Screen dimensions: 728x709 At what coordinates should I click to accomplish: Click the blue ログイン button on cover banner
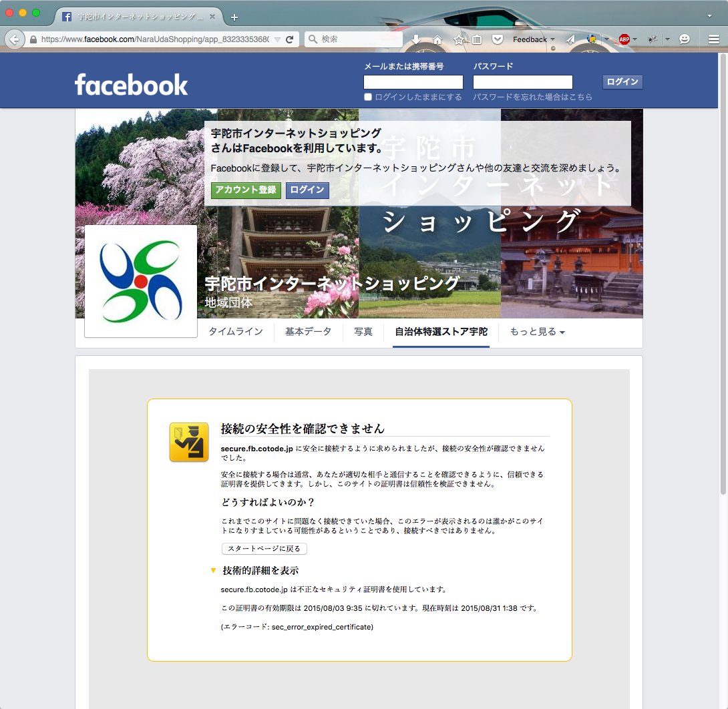click(x=307, y=190)
